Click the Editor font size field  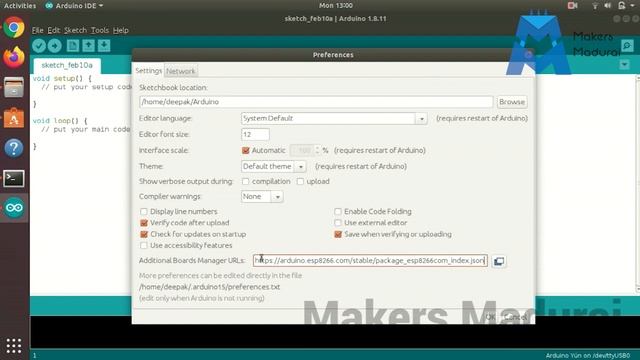click(x=255, y=134)
